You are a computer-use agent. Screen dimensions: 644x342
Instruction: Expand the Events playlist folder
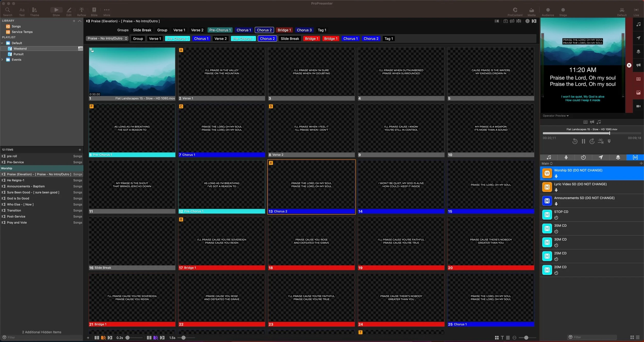2,59
